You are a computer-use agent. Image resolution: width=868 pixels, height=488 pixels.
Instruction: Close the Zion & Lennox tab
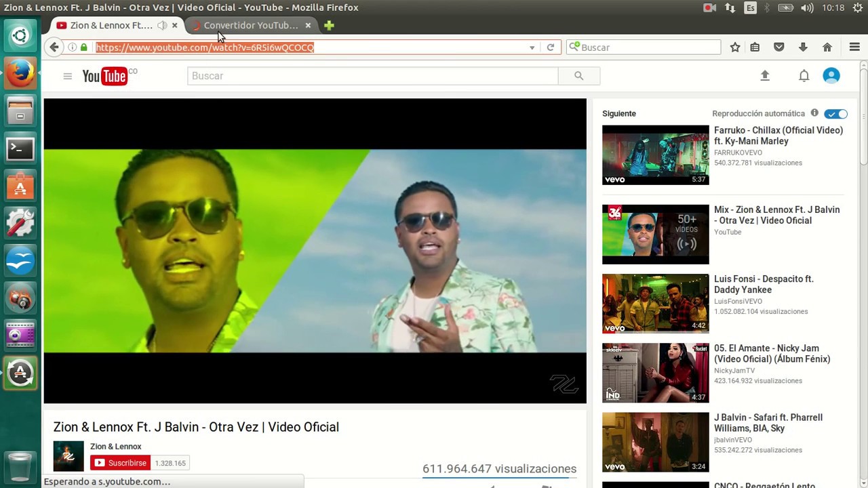[174, 25]
